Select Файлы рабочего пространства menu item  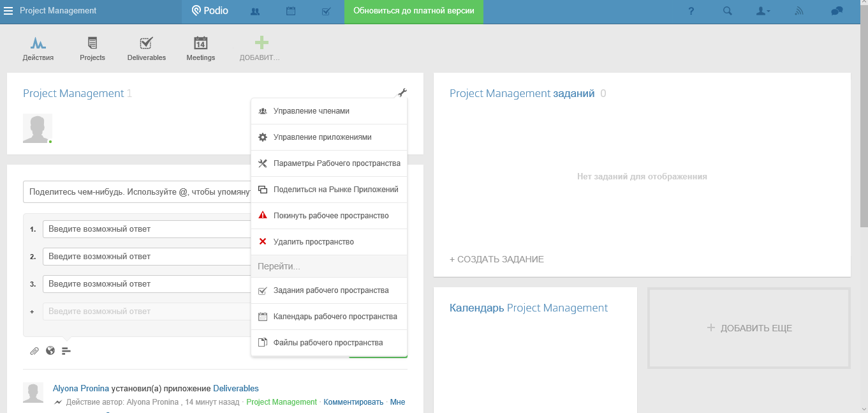329,343
